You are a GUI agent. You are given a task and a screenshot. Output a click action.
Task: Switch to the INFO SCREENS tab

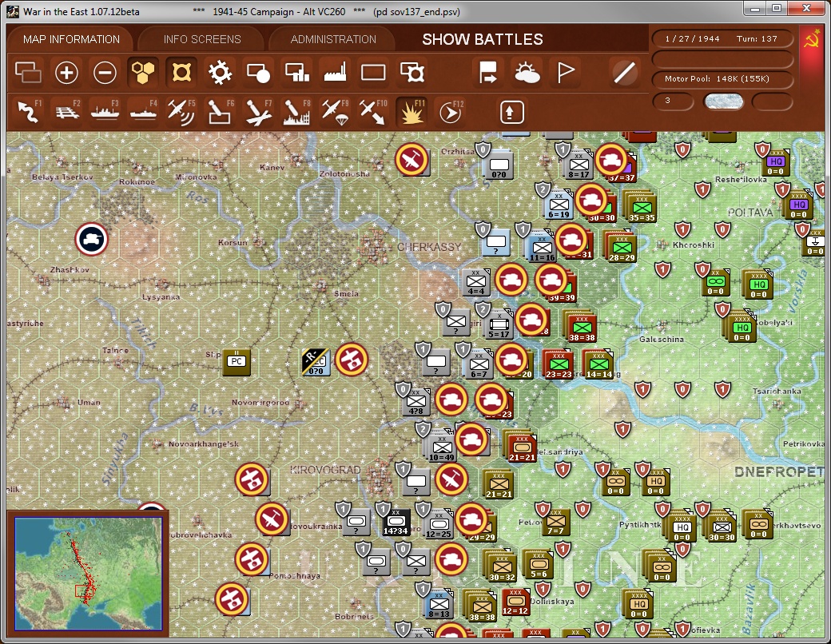[x=202, y=39]
